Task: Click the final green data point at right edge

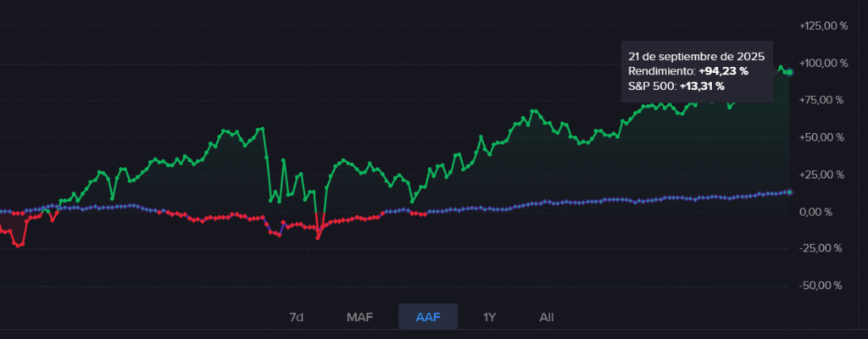Action: pyautogui.click(x=790, y=72)
